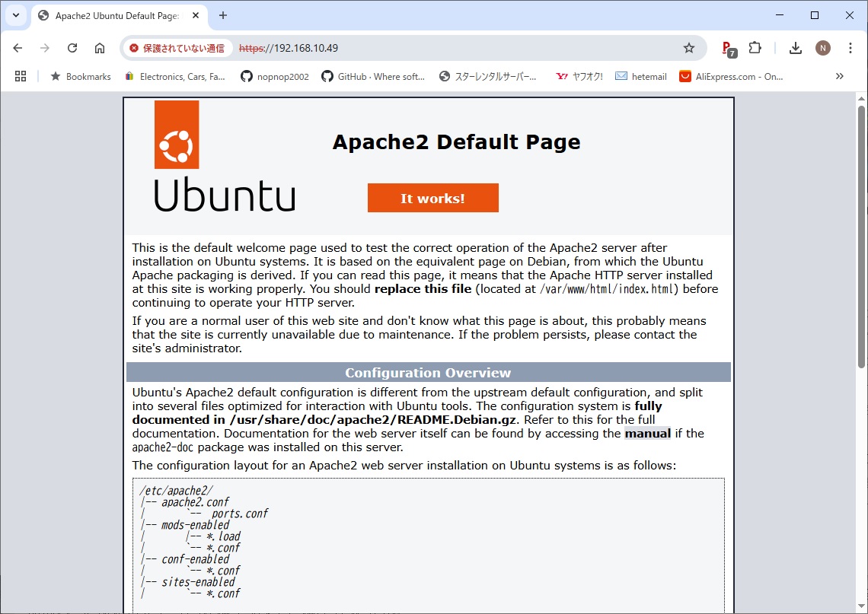Click the page's vertical scrollbar thumb

click(861, 237)
